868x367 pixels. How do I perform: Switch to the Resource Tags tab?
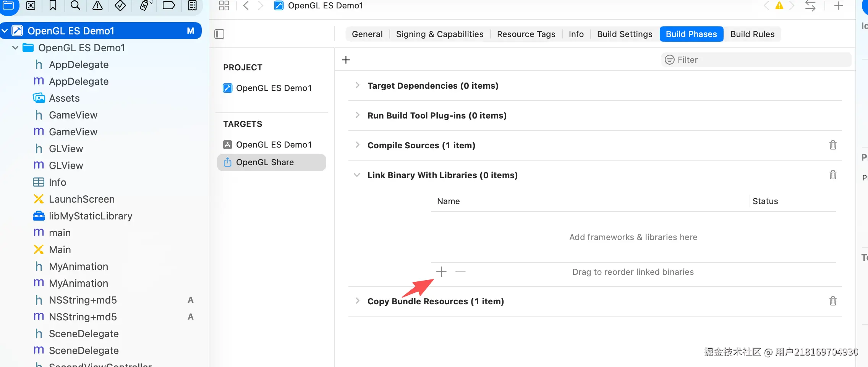[526, 34]
